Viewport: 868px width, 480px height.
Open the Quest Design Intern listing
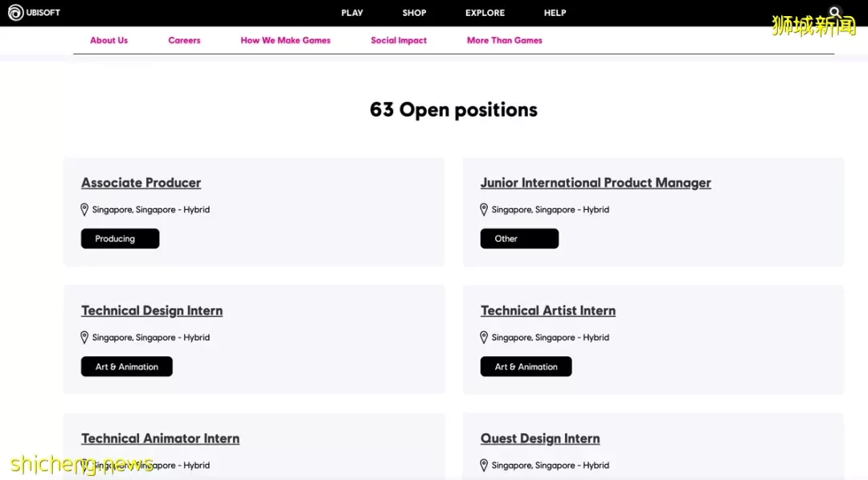click(x=540, y=438)
